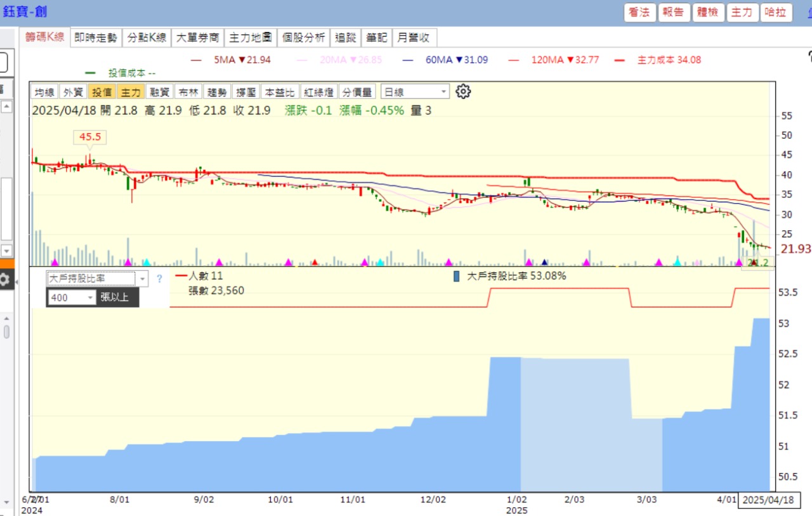Toggle the 融資 margin overlay
This screenshot has height=516, width=812.
pos(159,92)
